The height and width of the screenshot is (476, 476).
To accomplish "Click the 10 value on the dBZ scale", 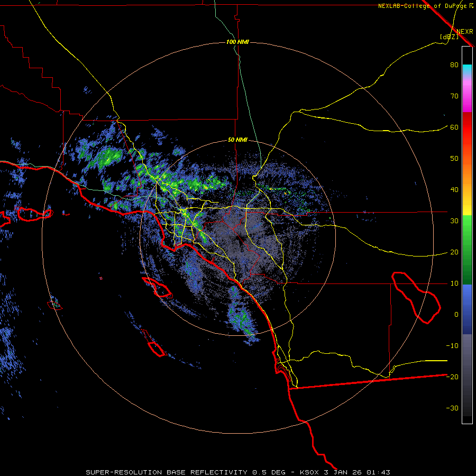I will tap(454, 283).
